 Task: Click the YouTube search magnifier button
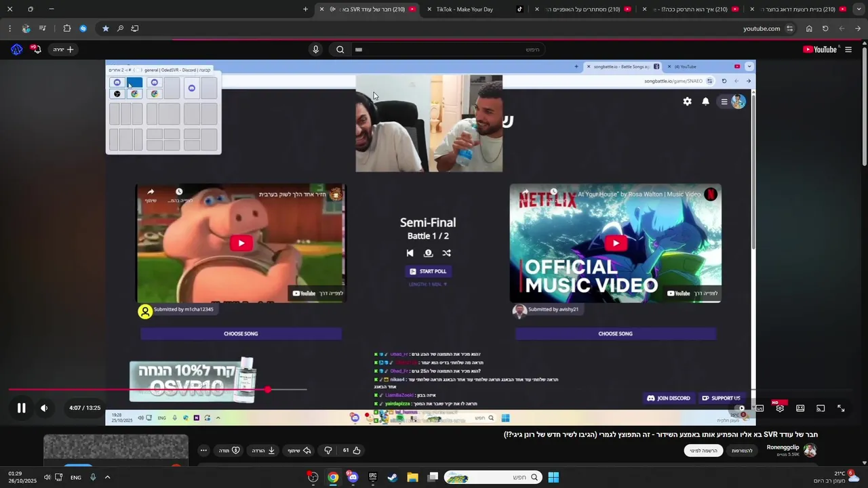[340, 49]
